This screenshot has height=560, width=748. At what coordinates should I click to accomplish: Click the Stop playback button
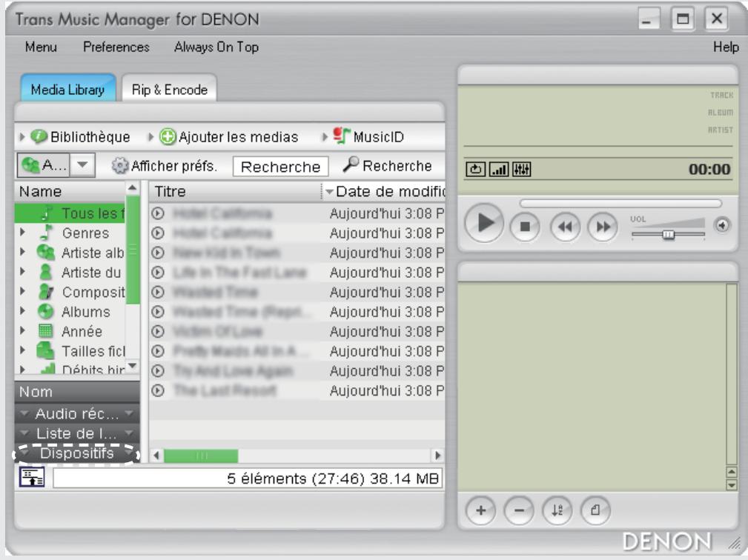click(525, 227)
